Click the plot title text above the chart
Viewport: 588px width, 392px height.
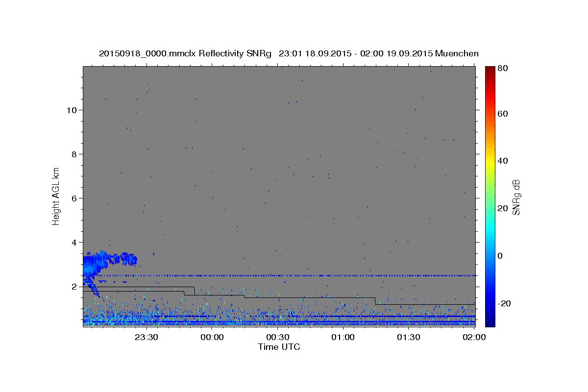coord(289,53)
